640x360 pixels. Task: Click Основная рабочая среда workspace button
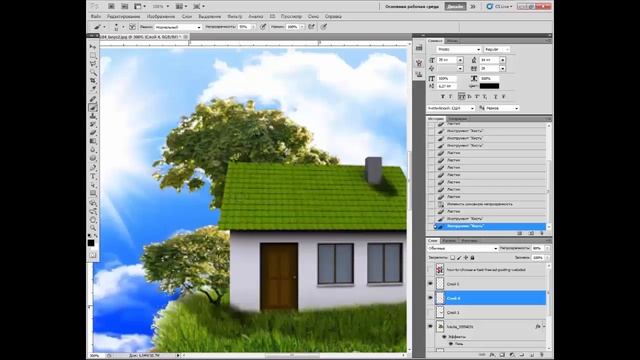[x=412, y=7]
